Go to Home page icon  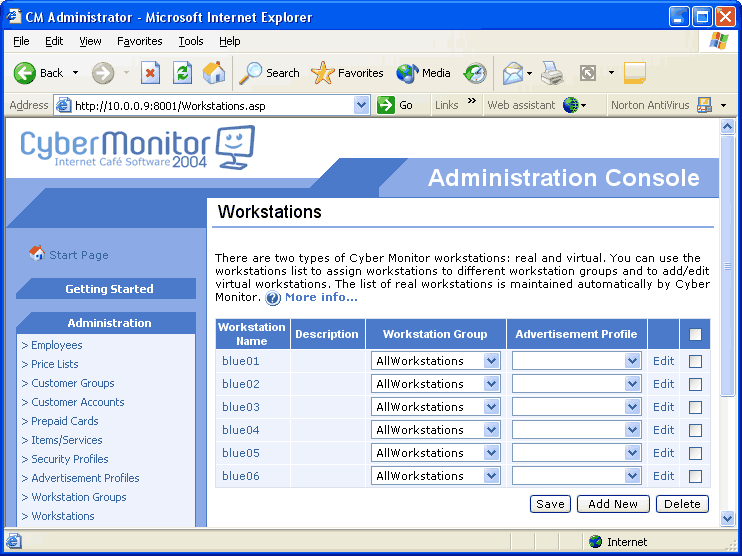214,73
